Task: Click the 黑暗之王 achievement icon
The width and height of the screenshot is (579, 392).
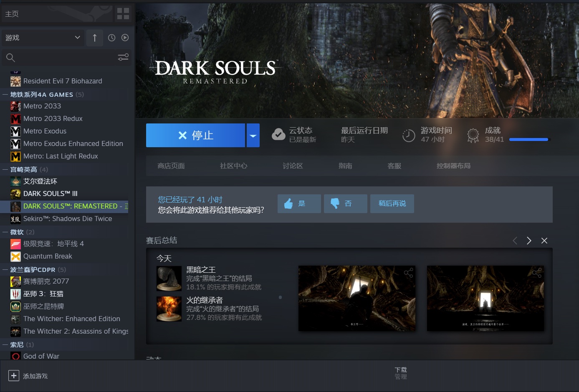Action: pos(169,278)
